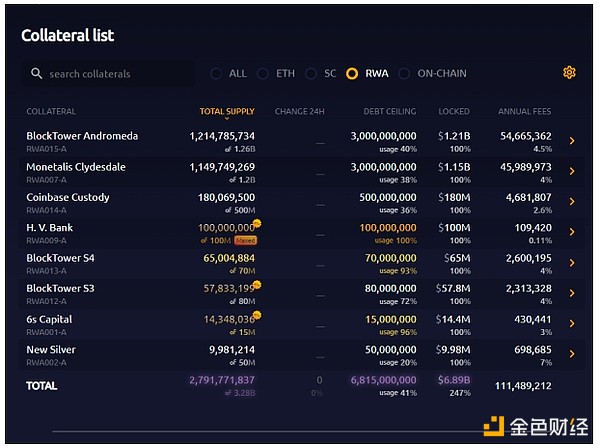Select the ON-CHAIN collateral filter

[x=405, y=74]
